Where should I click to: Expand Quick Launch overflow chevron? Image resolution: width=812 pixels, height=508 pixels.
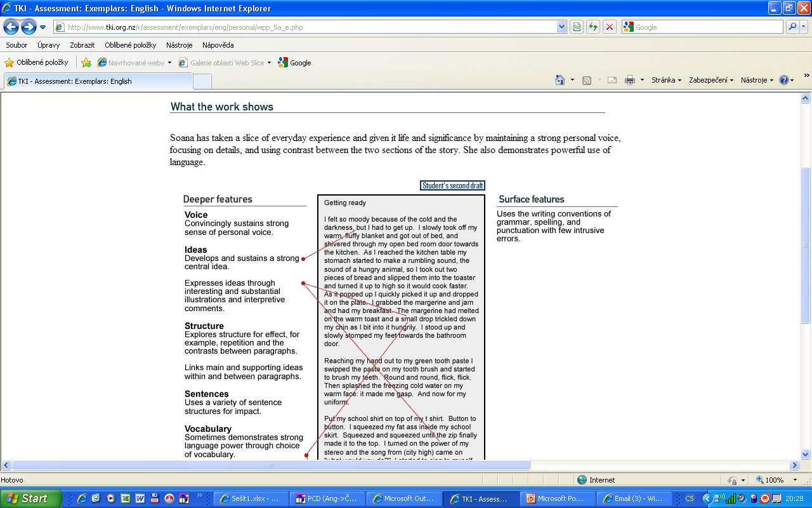200,495
